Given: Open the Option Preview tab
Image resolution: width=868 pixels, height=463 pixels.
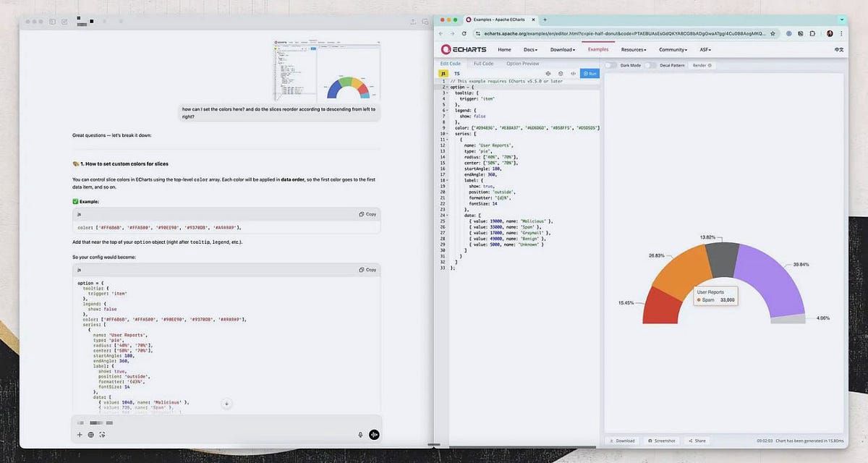Looking at the screenshot, I should 522,64.
